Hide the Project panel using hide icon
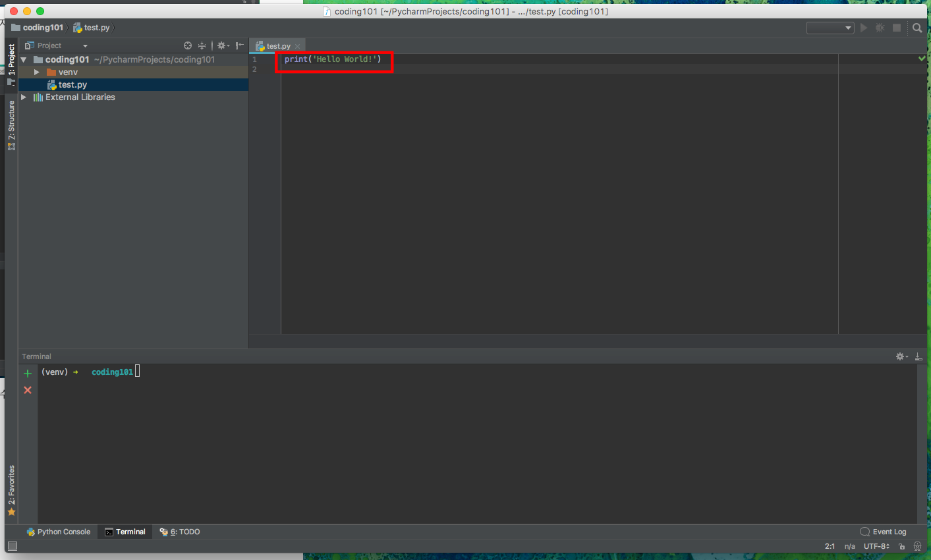 tap(239, 45)
